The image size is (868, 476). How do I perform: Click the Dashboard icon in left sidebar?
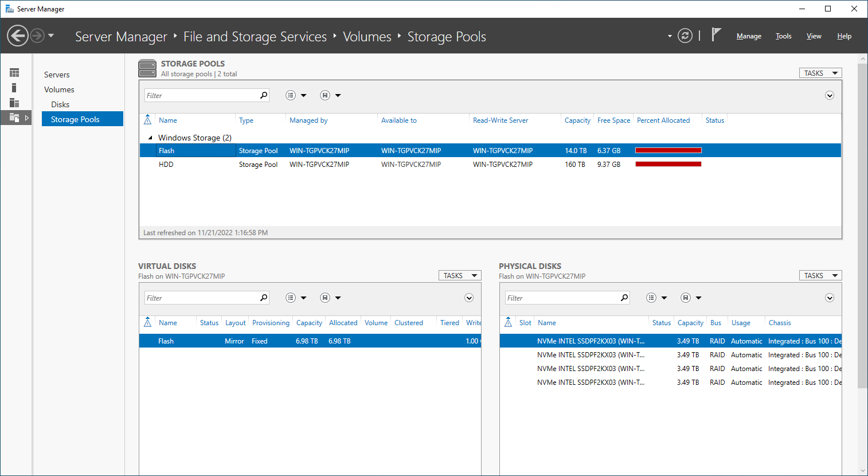(x=14, y=73)
